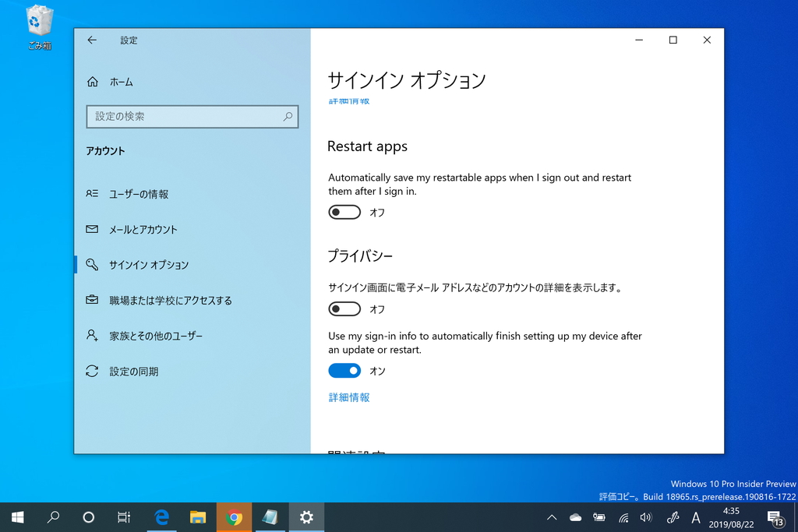
Task: Enable the Restart apps toggle
Action: click(344, 212)
